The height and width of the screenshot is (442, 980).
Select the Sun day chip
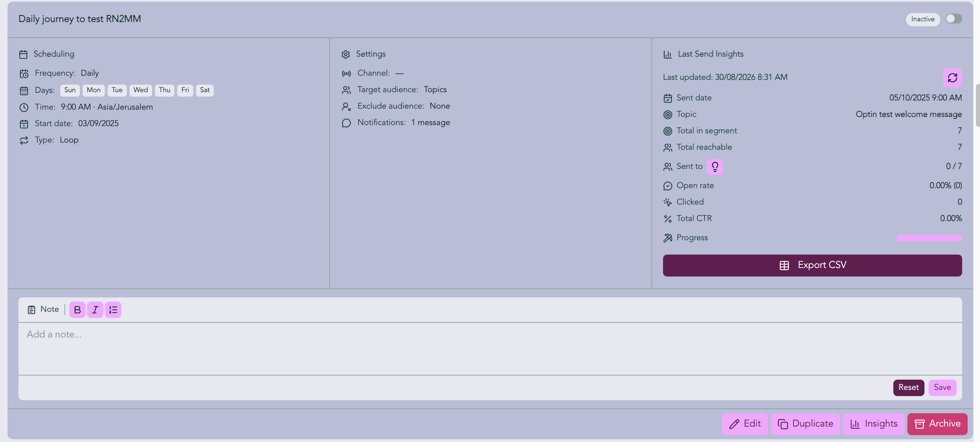tap(70, 90)
